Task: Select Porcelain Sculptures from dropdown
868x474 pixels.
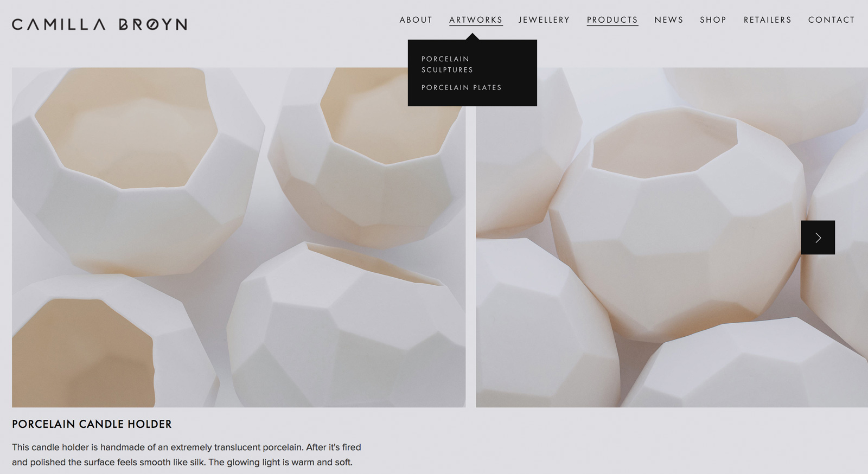Action: 448,64
